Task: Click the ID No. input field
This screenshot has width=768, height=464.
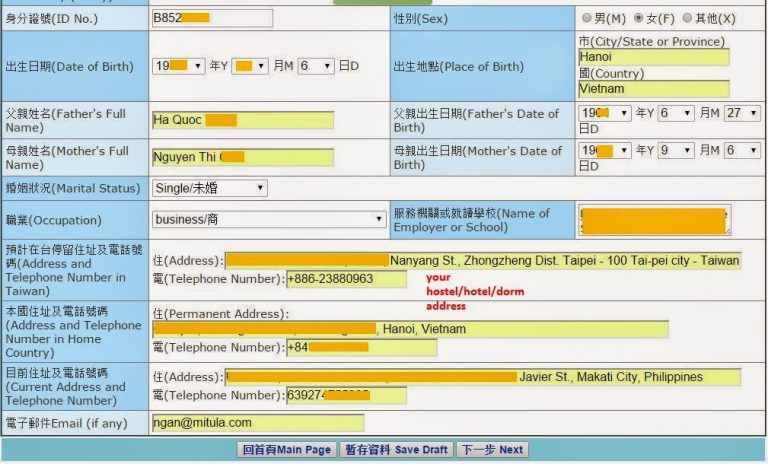Action: tap(211, 18)
